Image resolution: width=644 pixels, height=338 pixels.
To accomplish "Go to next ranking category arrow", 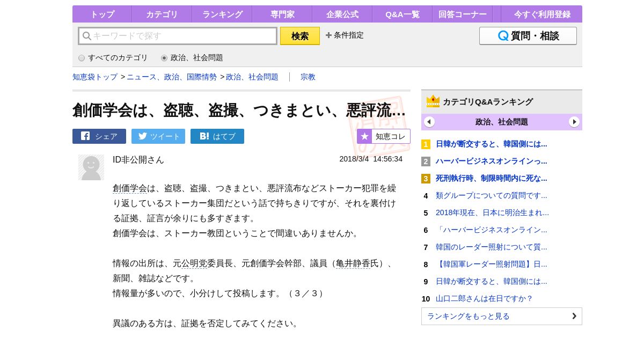I will click(574, 122).
